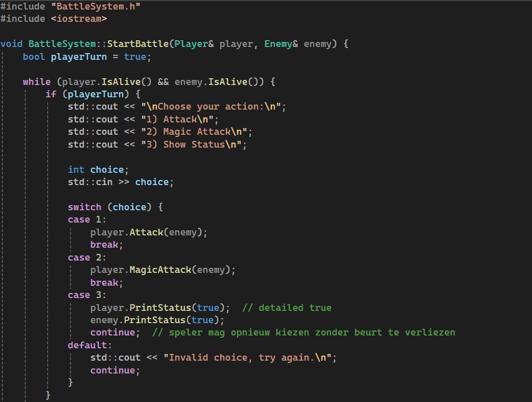Place cursor on the std::cin line
Image resolution: width=532 pixels, height=402 pixels.
[x=121, y=182]
